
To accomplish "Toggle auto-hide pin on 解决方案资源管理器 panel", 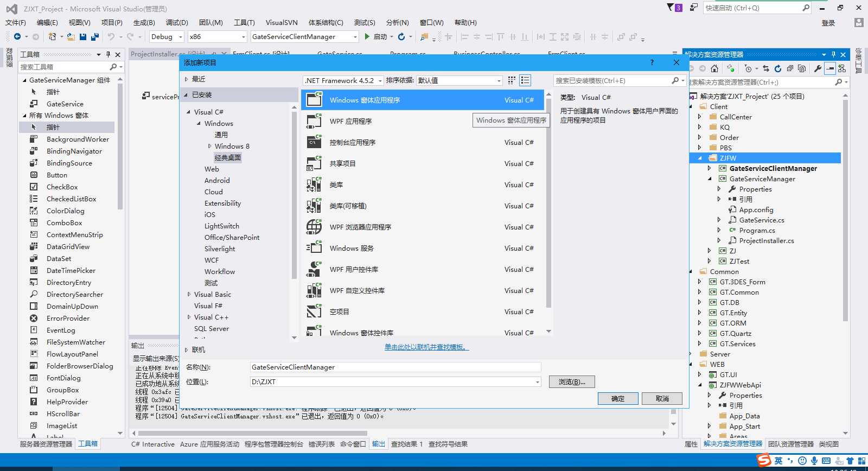I will pyautogui.click(x=833, y=54).
